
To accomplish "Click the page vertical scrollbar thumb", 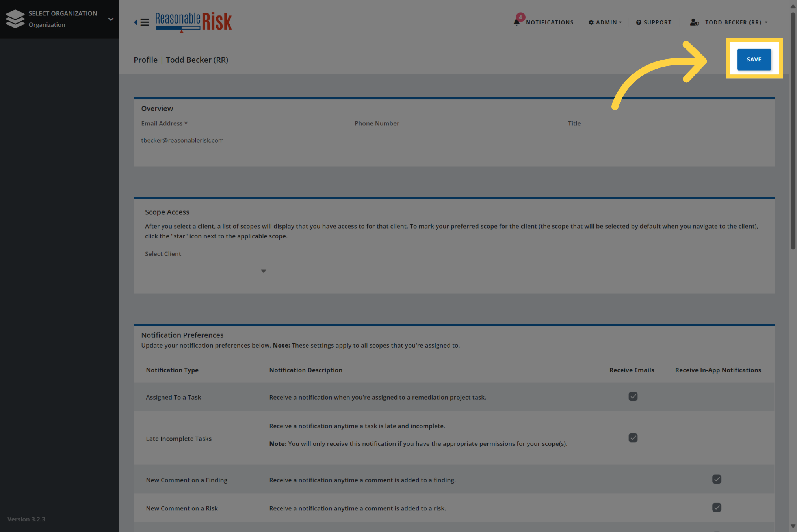I will pos(793,130).
